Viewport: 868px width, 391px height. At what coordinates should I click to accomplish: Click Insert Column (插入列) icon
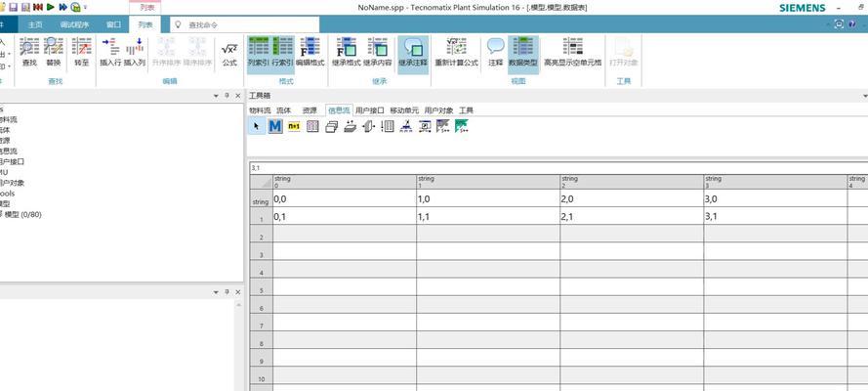tap(135, 52)
